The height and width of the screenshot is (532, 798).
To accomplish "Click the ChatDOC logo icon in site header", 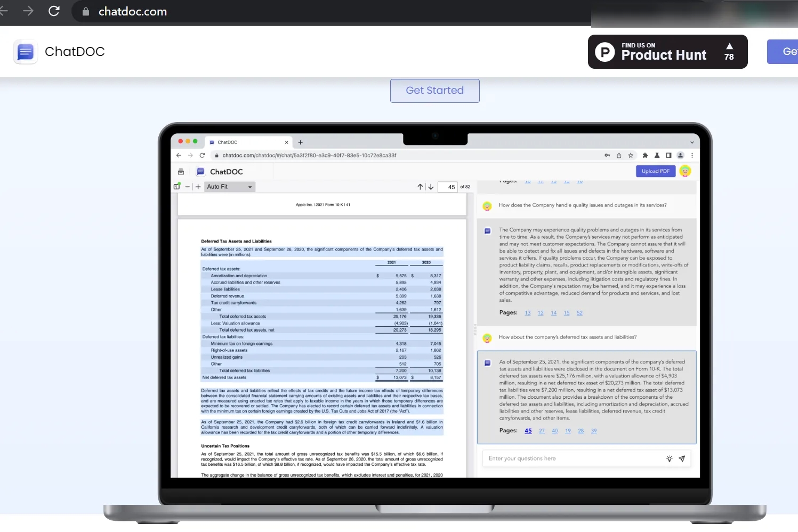I will 25,52.
